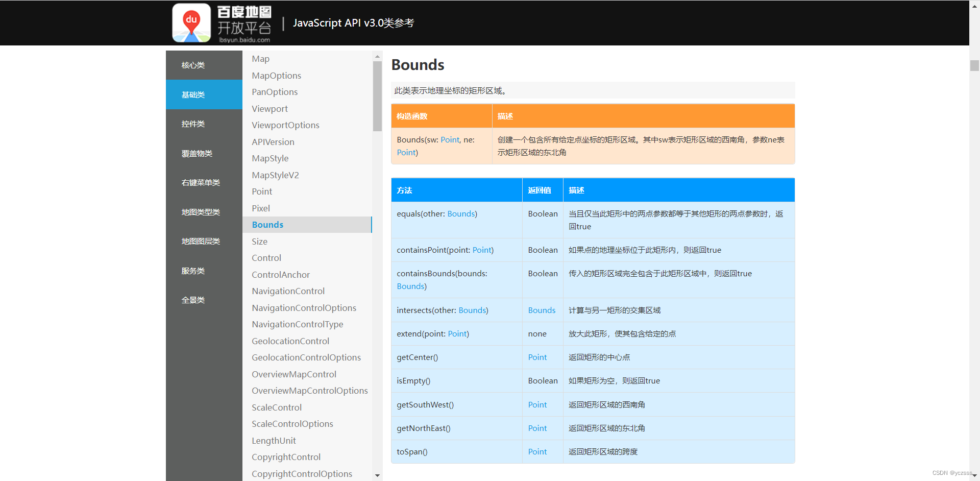Select the 控件类 sidebar category

point(192,124)
